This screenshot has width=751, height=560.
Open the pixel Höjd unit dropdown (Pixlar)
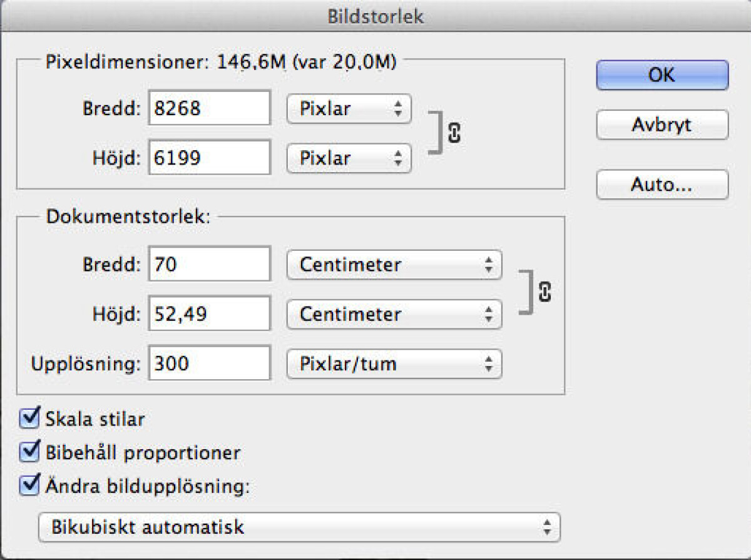(x=349, y=158)
